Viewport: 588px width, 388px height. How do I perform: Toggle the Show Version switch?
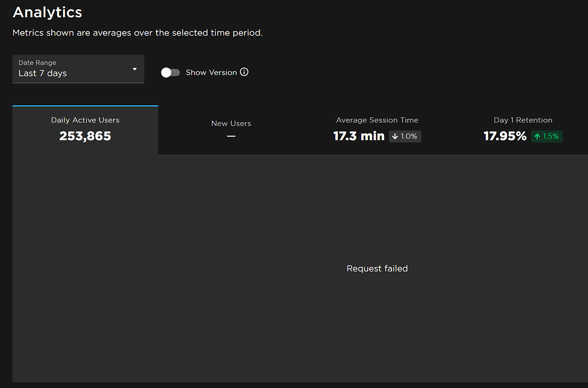tap(170, 72)
